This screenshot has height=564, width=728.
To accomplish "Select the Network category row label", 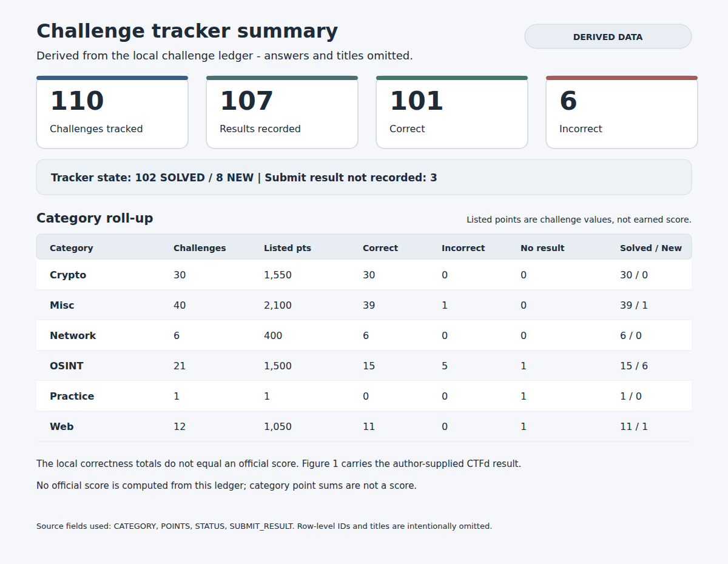I will click(x=73, y=335).
